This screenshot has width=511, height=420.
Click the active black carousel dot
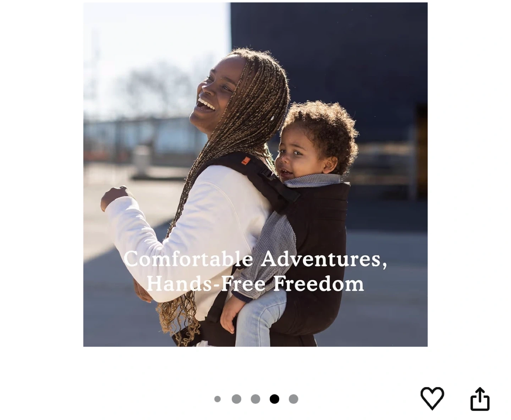pyautogui.click(x=274, y=399)
